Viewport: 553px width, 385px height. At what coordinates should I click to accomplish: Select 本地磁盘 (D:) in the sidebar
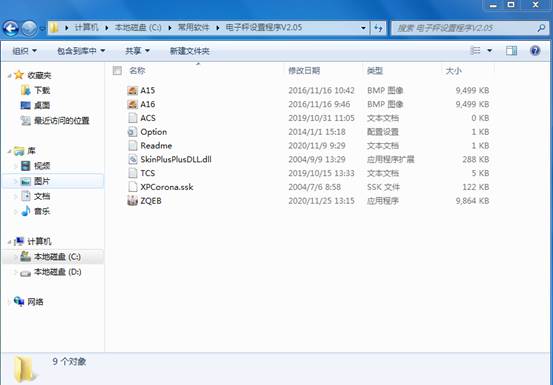coord(57,272)
